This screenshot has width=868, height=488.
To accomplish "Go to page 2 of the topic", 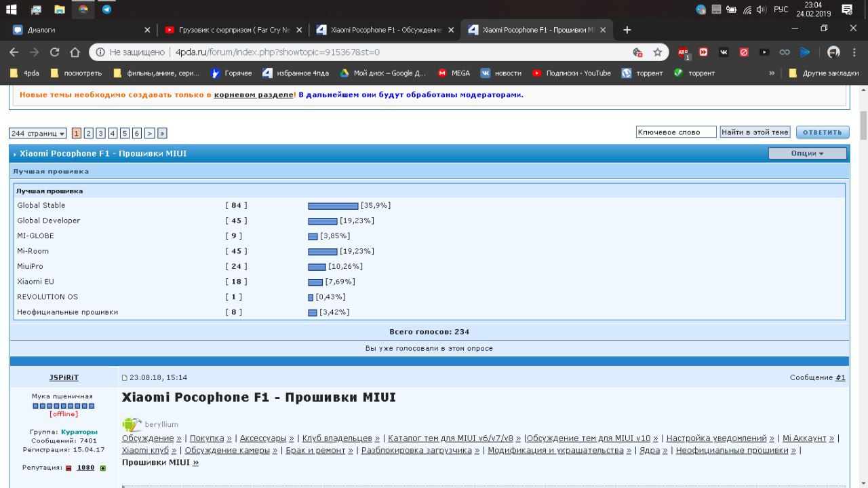I will (x=88, y=133).
